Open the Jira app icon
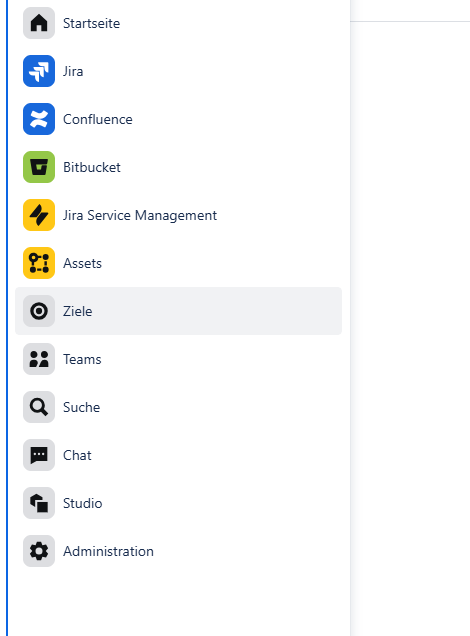The image size is (470, 636). pyautogui.click(x=39, y=71)
